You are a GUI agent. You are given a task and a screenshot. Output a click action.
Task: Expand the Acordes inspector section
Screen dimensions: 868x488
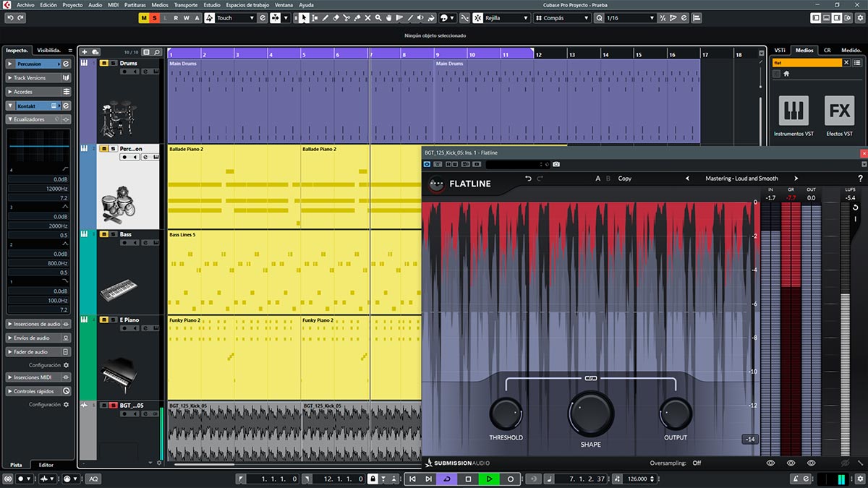[x=39, y=92]
